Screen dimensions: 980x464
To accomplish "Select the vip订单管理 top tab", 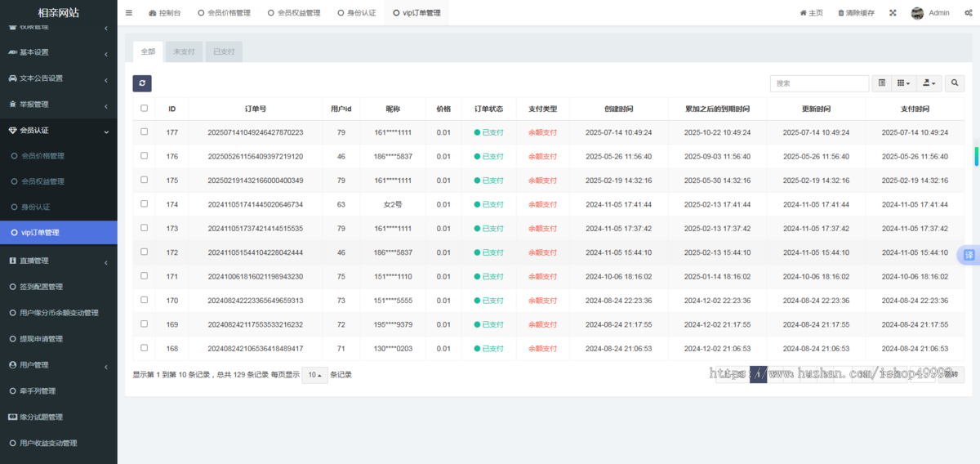I will [416, 13].
